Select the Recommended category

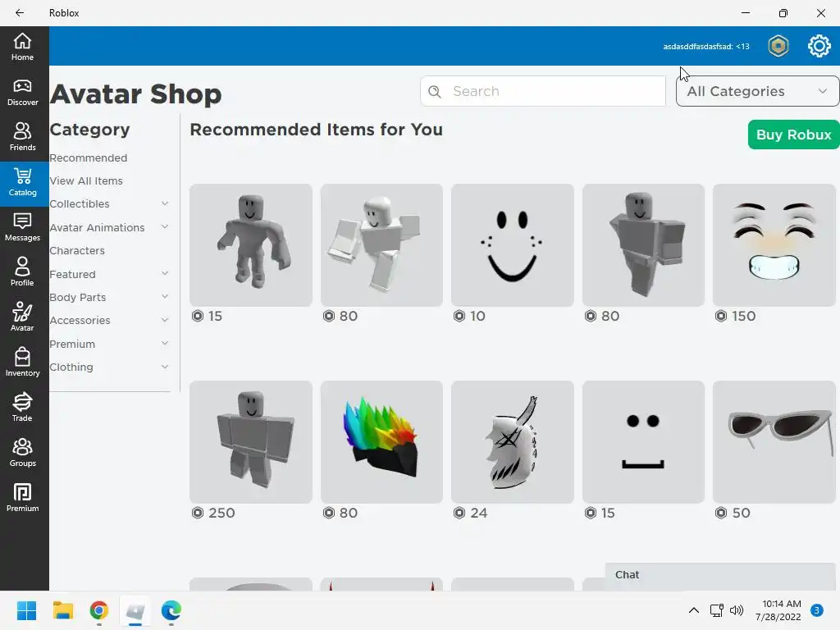89,158
